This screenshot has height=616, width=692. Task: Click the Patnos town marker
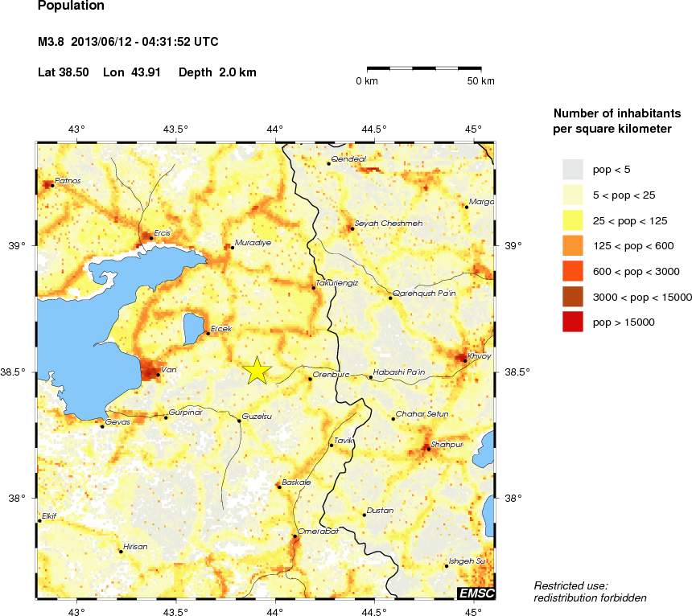(x=52, y=185)
